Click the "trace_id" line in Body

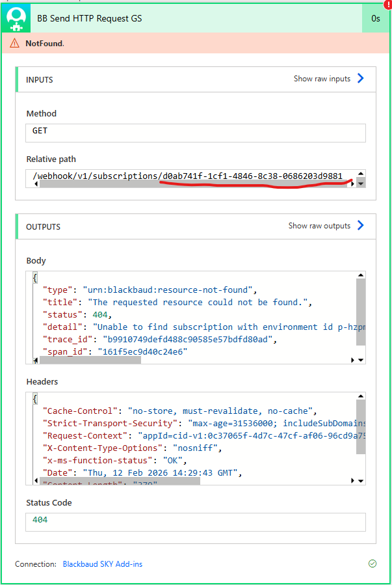click(x=159, y=339)
